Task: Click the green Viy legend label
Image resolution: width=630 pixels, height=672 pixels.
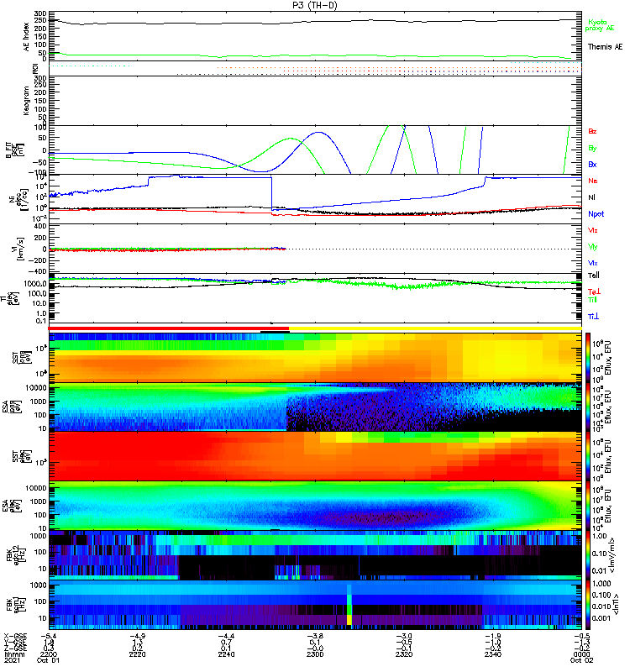Action: 592,247
